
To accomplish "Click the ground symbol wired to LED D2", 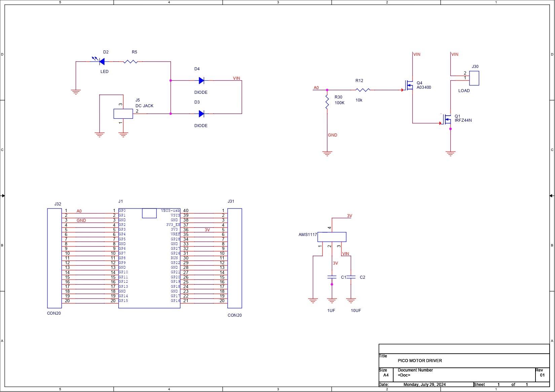I will (x=76, y=92).
